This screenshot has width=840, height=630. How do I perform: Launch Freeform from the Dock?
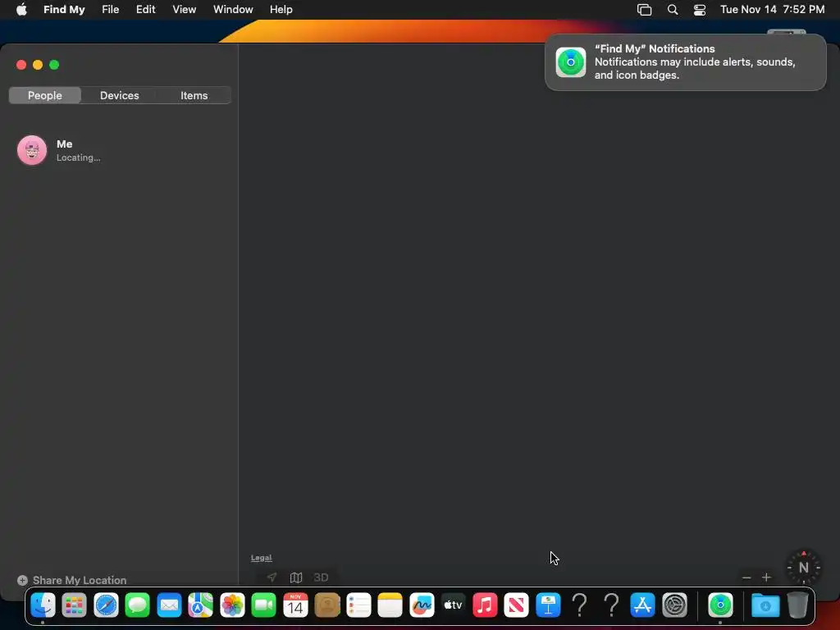coord(422,605)
